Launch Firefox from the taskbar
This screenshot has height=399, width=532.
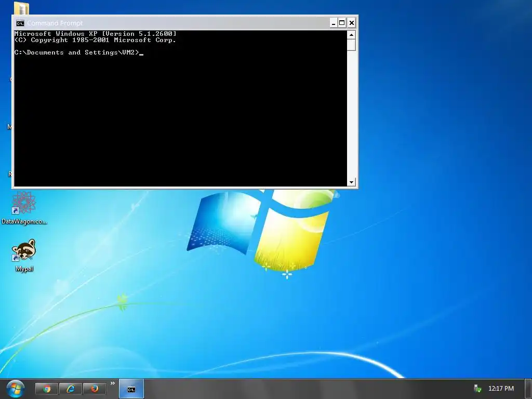pyautogui.click(x=95, y=389)
